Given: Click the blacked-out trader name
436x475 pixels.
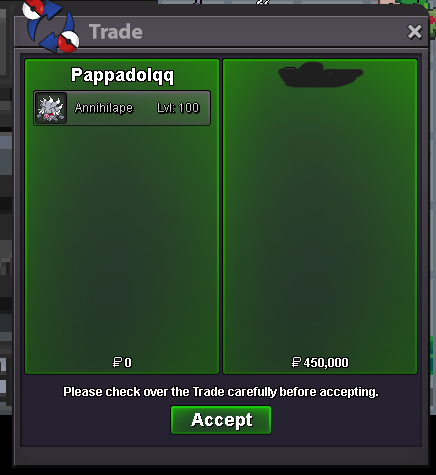Looking at the screenshot, I should [x=320, y=75].
